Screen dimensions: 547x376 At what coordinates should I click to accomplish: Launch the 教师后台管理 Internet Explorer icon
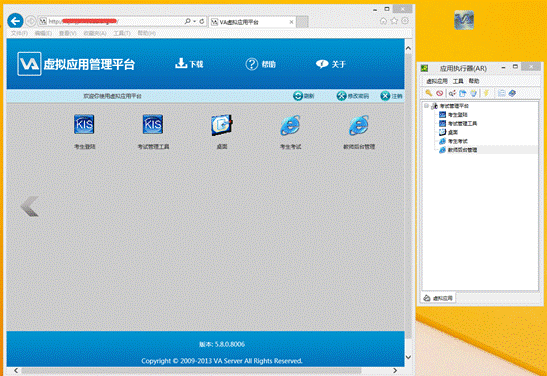[x=359, y=125]
